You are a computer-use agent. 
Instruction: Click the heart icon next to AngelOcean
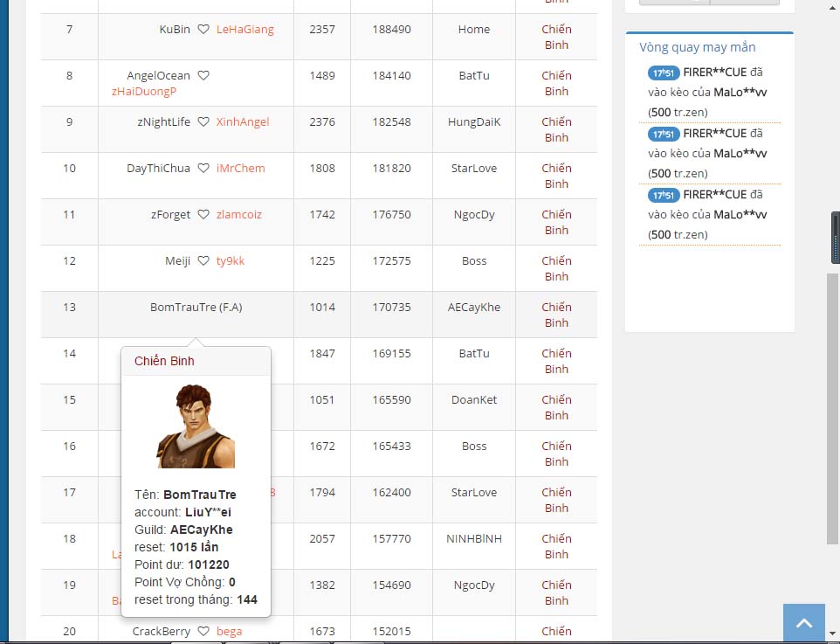click(x=203, y=76)
